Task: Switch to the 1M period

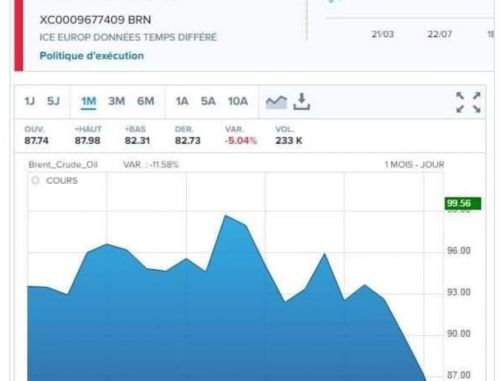Action: 89,101
